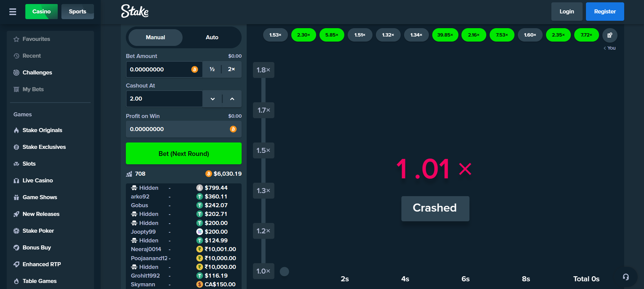
Task: Click the 1.8× axis marker
Action: 263,70
